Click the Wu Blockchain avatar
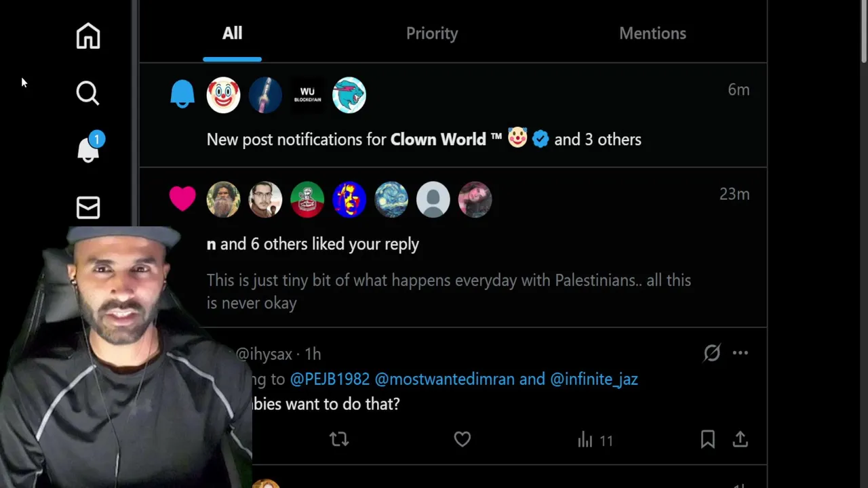Image resolution: width=868 pixels, height=488 pixels. (x=307, y=95)
